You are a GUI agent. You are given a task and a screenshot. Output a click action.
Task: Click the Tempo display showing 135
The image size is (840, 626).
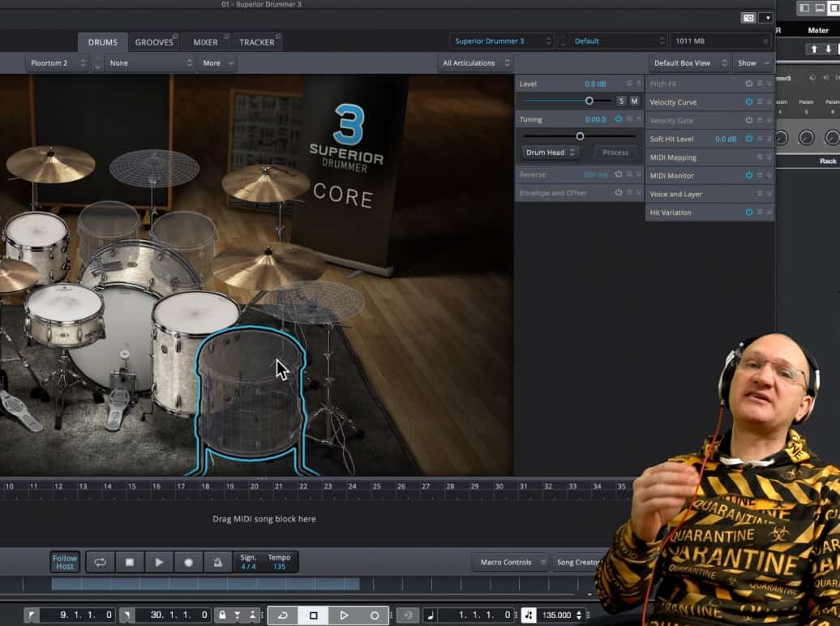280,562
